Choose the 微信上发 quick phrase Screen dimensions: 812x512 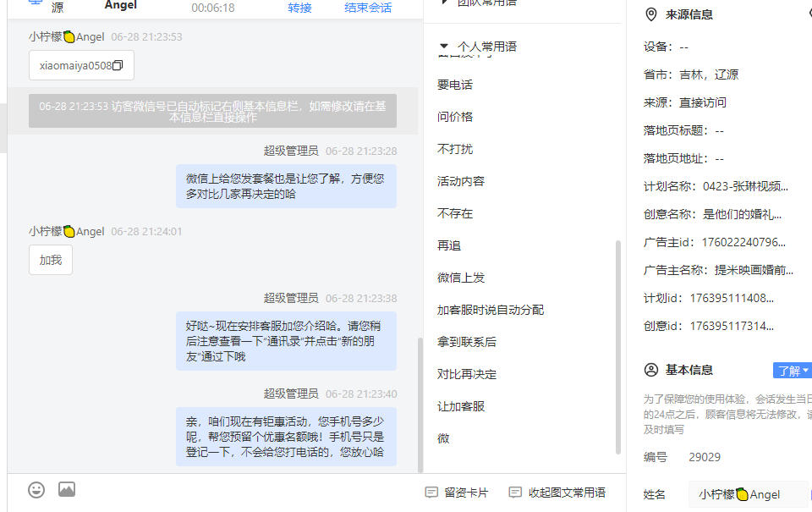coord(461,278)
